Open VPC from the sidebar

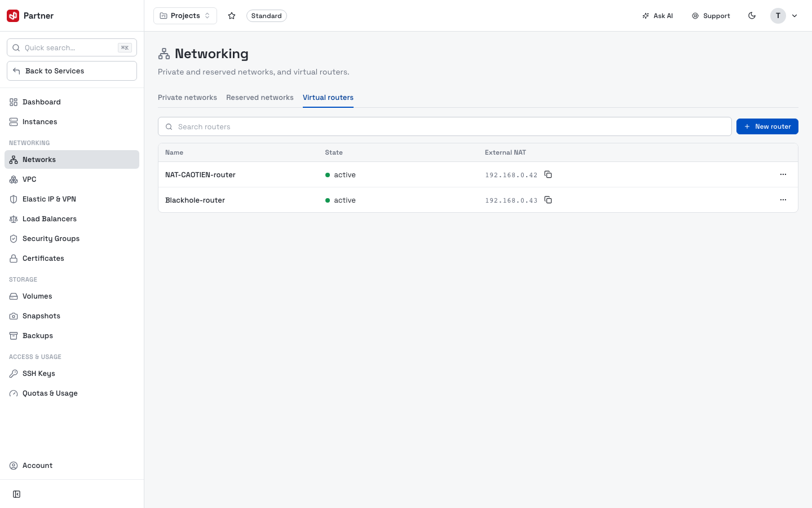click(x=72, y=179)
